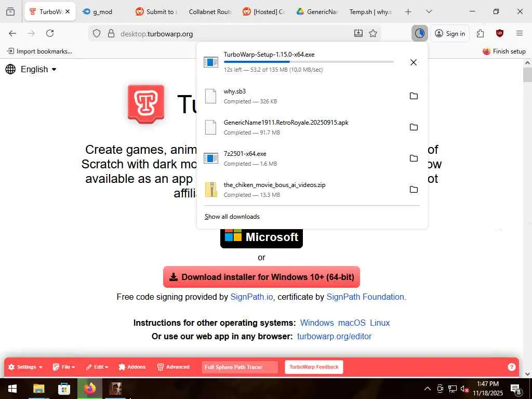Click the globe language icon
This screenshot has height=399, width=532.
pos(10,69)
